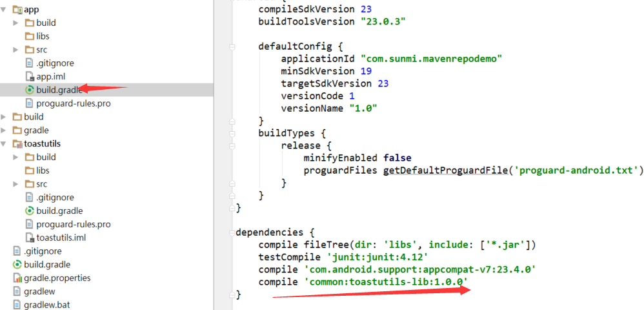The width and height of the screenshot is (644, 310).
Task: Click the versionName "1.0" line
Action: click(329, 108)
